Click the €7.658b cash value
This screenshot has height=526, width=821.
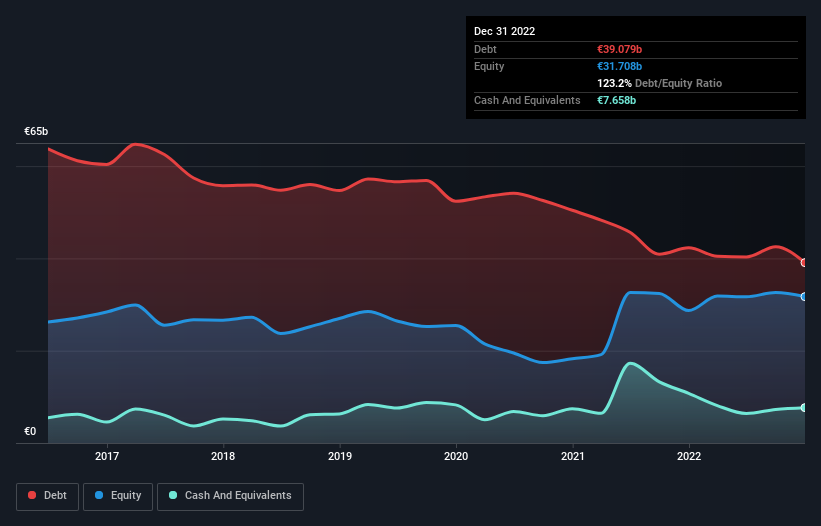click(x=616, y=100)
